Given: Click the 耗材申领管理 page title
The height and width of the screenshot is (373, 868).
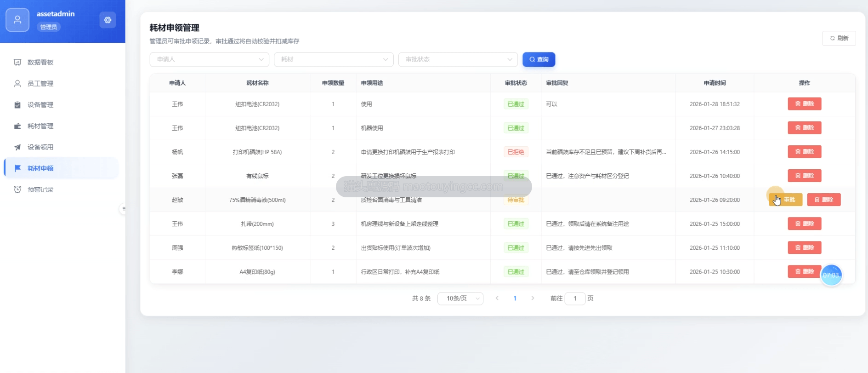Looking at the screenshot, I should click(x=175, y=28).
